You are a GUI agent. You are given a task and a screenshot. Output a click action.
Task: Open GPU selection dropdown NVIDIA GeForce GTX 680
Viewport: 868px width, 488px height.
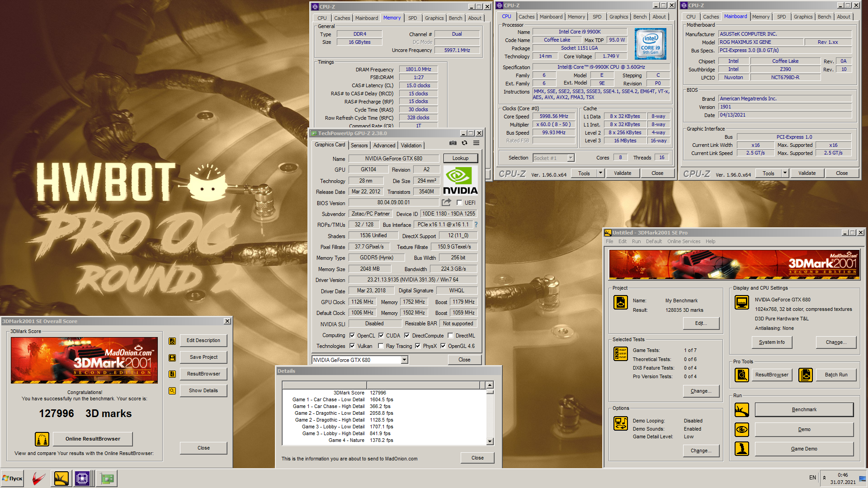click(x=360, y=360)
